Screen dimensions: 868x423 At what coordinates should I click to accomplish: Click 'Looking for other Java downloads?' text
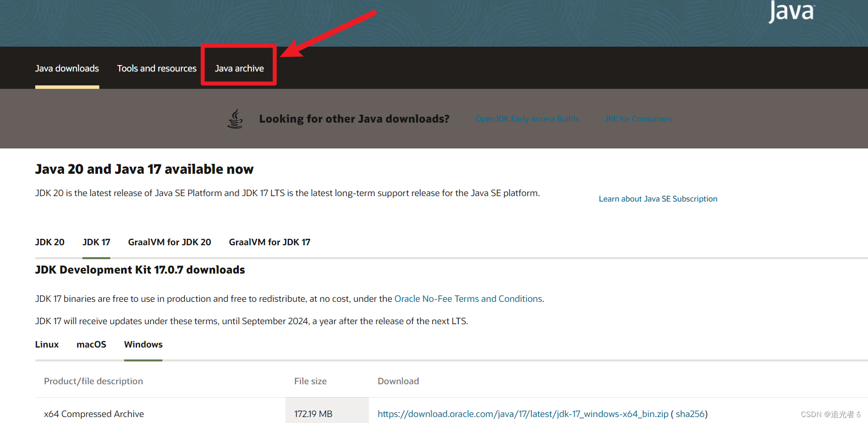354,119
